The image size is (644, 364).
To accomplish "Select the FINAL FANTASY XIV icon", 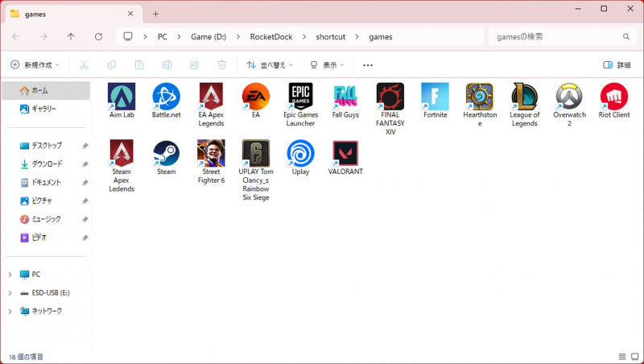I will coord(390,97).
